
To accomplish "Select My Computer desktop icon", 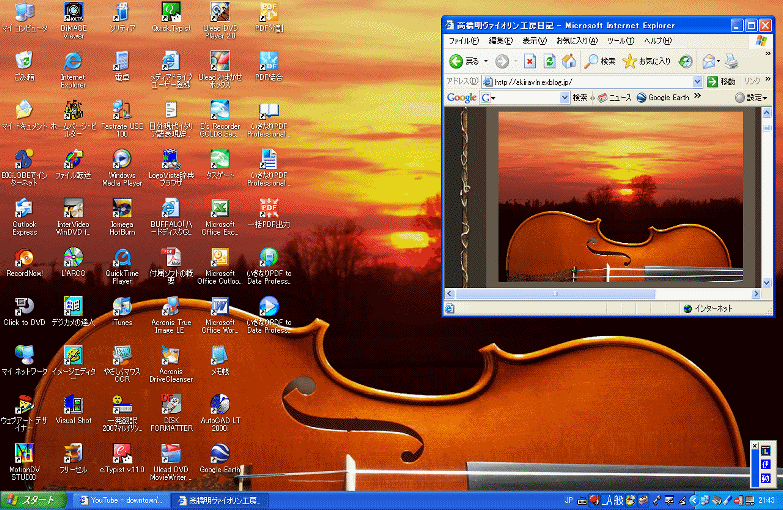I will pos(24,17).
